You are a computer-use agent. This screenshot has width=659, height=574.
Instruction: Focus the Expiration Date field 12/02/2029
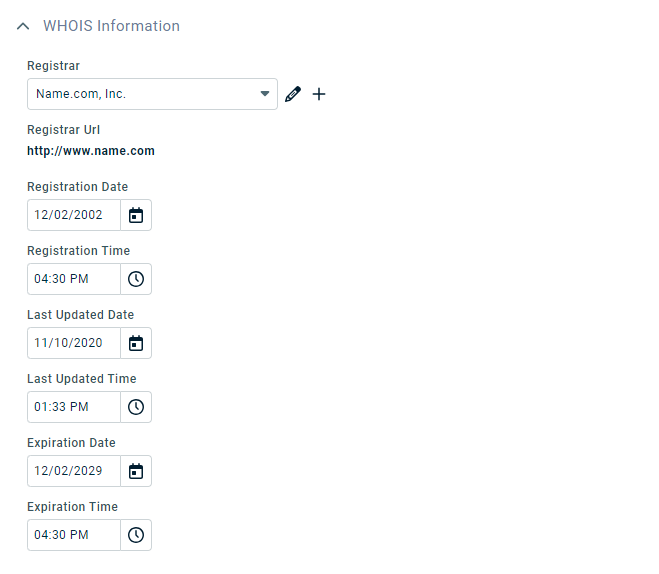pos(74,471)
